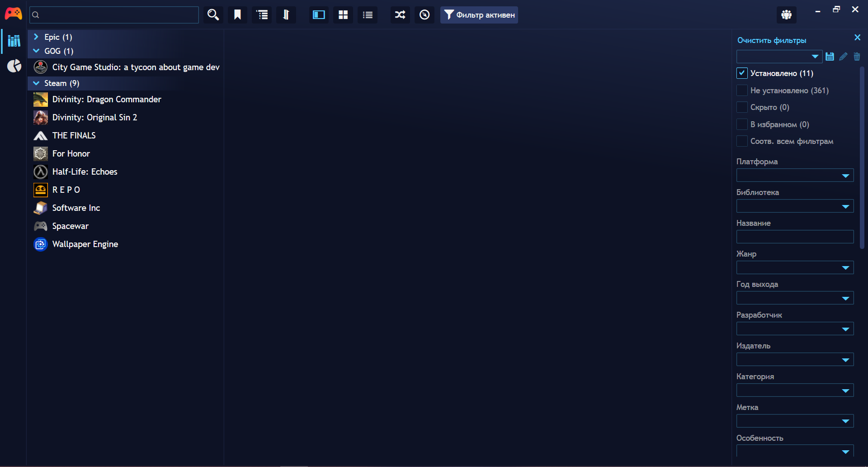Uncheck the Установлено (11) checkbox
This screenshot has height=467, width=868.
click(742, 73)
